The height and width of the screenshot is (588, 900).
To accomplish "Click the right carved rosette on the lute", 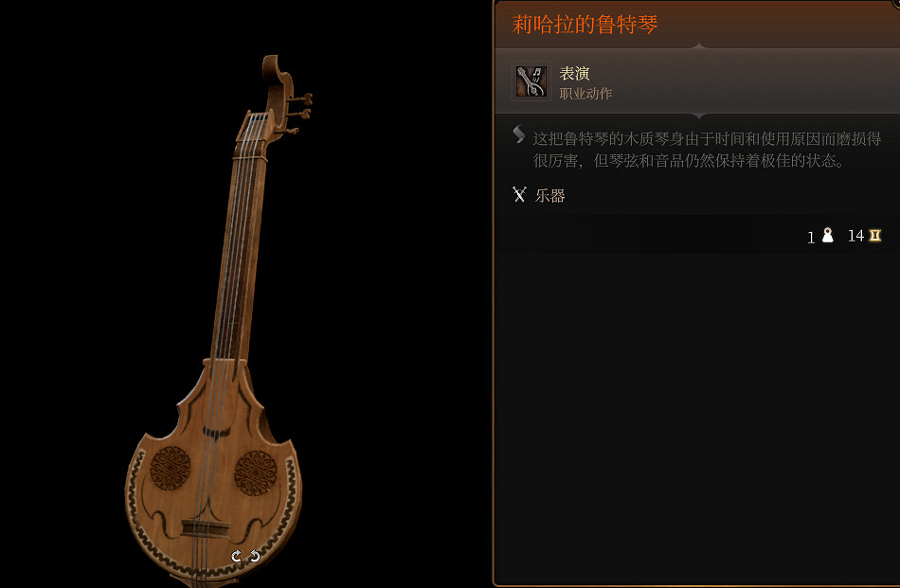I will 256,472.
